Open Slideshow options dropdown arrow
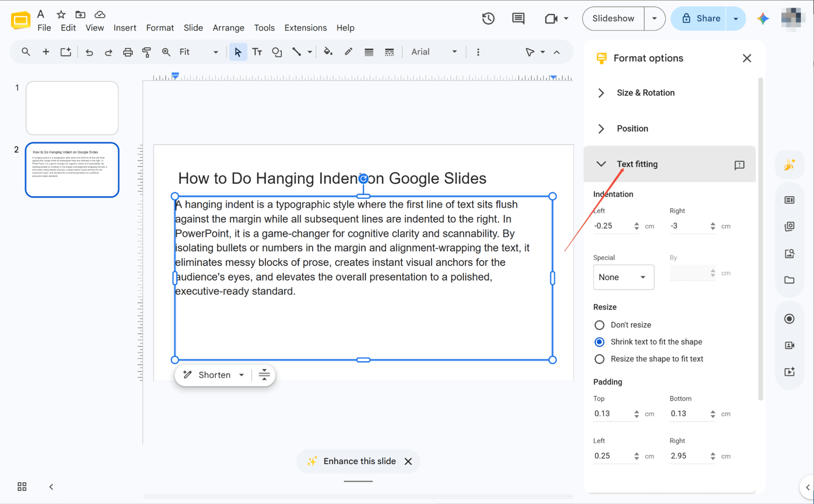 pyautogui.click(x=654, y=19)
